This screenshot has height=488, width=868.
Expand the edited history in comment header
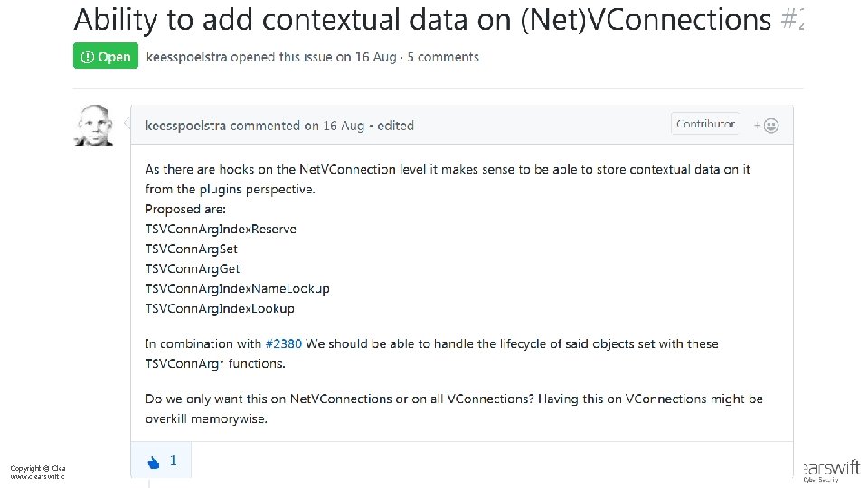click(x=395, y=126)
